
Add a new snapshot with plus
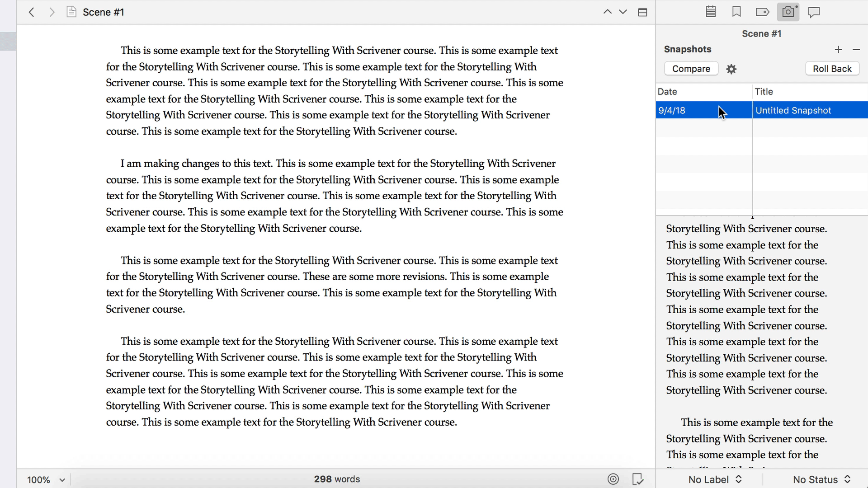click(839, 49)
